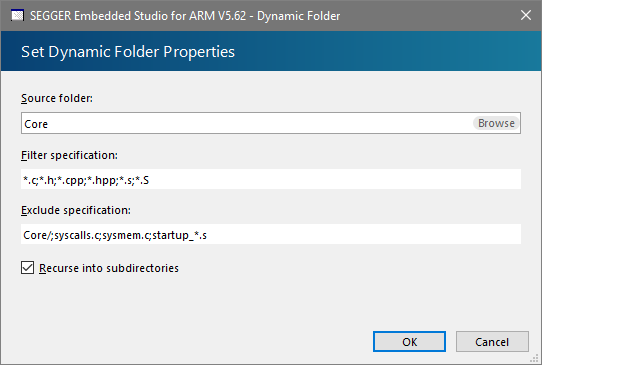Click the SEGGER application icon in title bar
644x365 pixels.
coord(17,16)
